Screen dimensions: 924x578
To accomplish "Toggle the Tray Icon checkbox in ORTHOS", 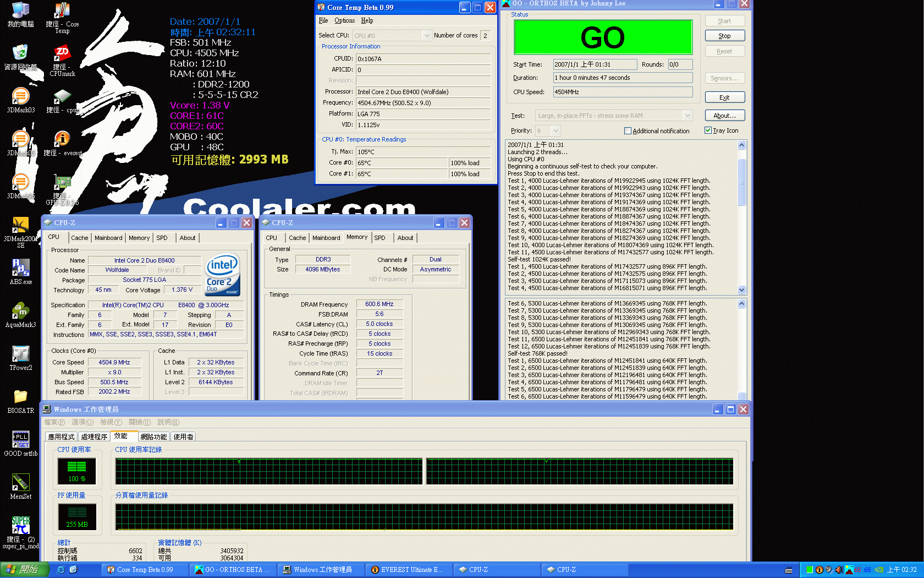I will pos(708,130).
